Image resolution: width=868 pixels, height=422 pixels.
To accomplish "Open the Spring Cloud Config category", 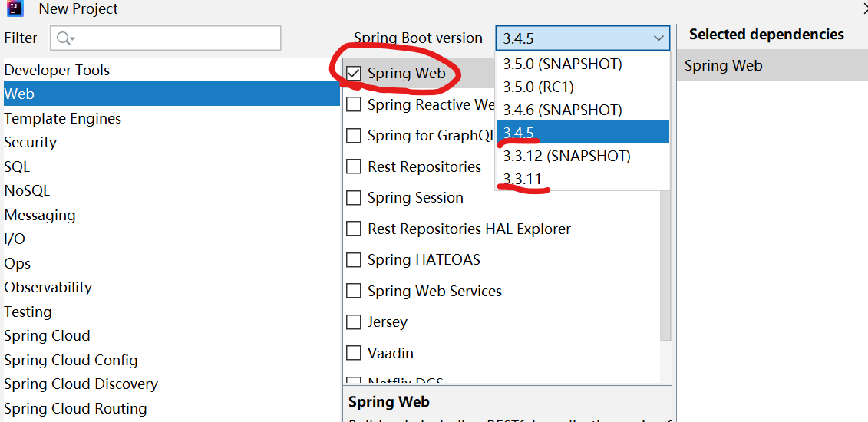I will (x=172, y=360).
